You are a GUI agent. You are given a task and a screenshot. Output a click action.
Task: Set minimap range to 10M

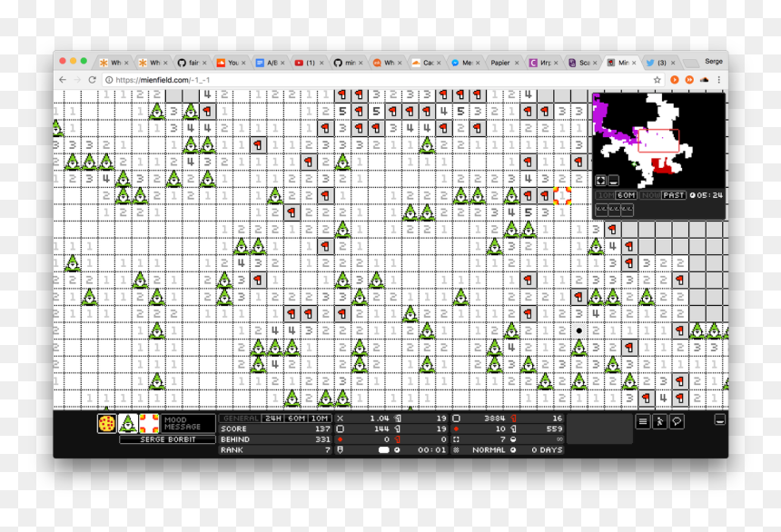pos(605,195)
